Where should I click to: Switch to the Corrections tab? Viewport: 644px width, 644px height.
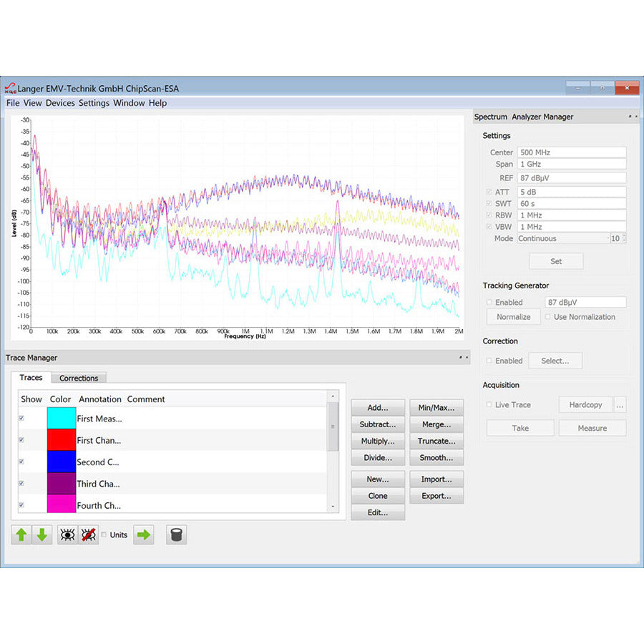(79, 378)
